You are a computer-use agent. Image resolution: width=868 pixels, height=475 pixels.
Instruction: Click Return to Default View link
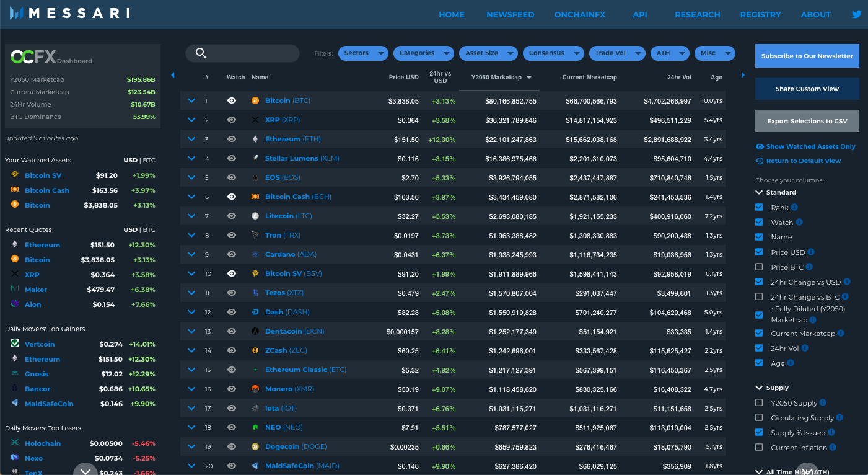point(799,161)
